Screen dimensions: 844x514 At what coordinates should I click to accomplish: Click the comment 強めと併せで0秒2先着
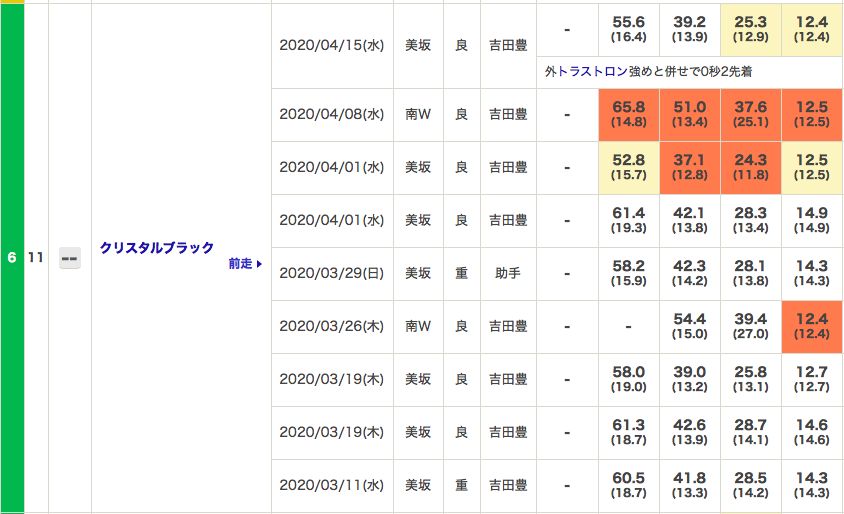point(690,72)
